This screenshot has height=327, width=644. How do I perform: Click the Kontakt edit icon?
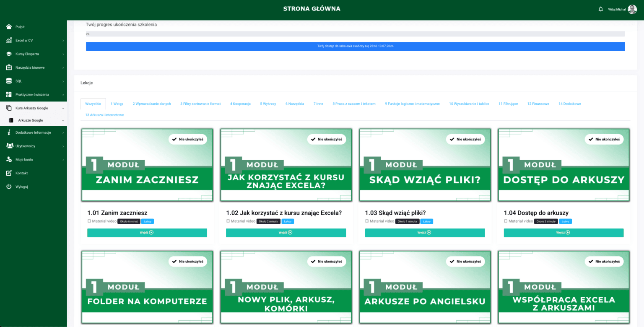point(9,173)
